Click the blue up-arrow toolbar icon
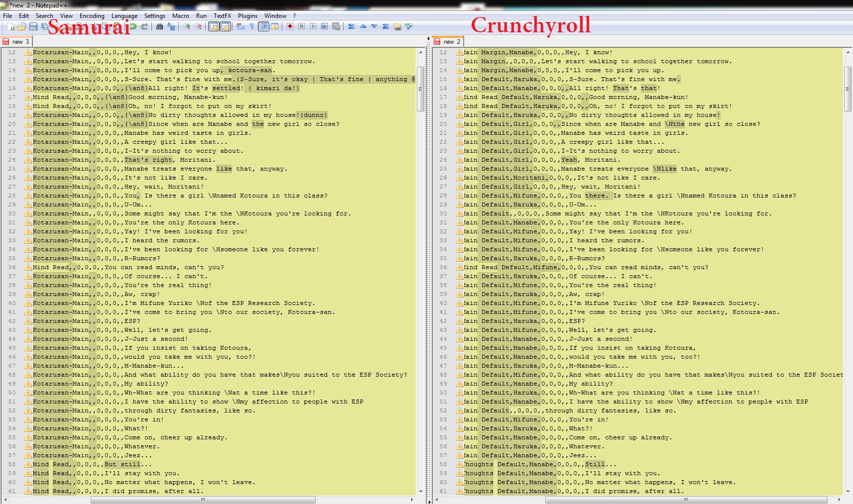This screenshot has height=504, width=853. point(363,26)
